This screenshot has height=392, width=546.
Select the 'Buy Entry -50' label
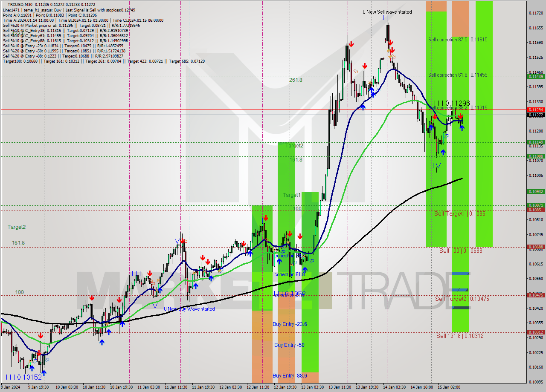(289, 345)
